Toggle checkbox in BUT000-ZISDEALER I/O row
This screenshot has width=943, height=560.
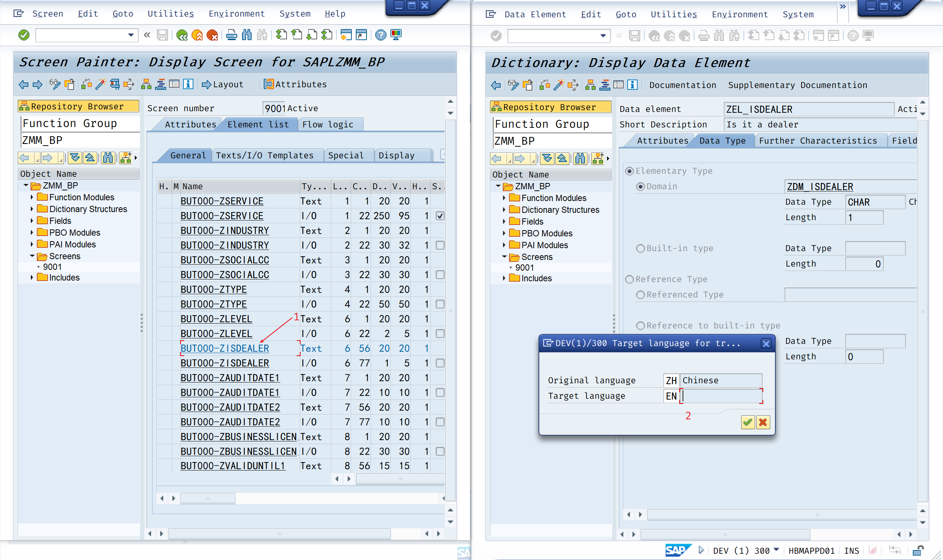[x=440, y=363]
